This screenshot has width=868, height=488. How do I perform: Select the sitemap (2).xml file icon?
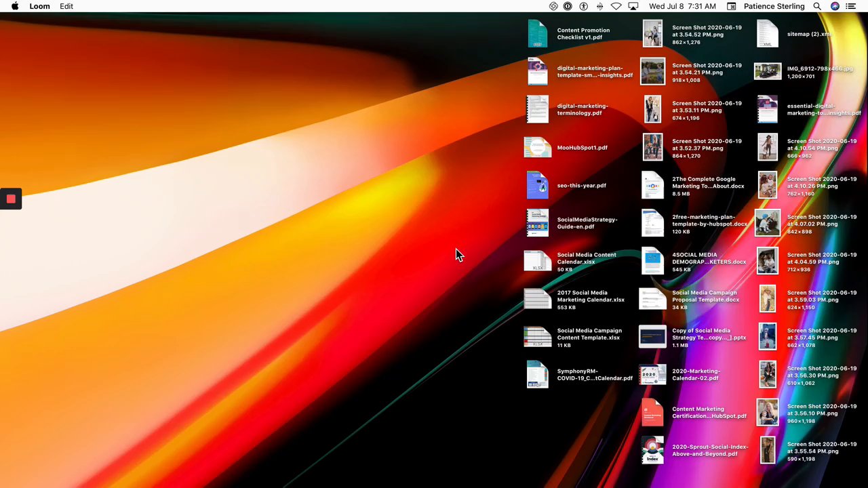click(768, 34)
